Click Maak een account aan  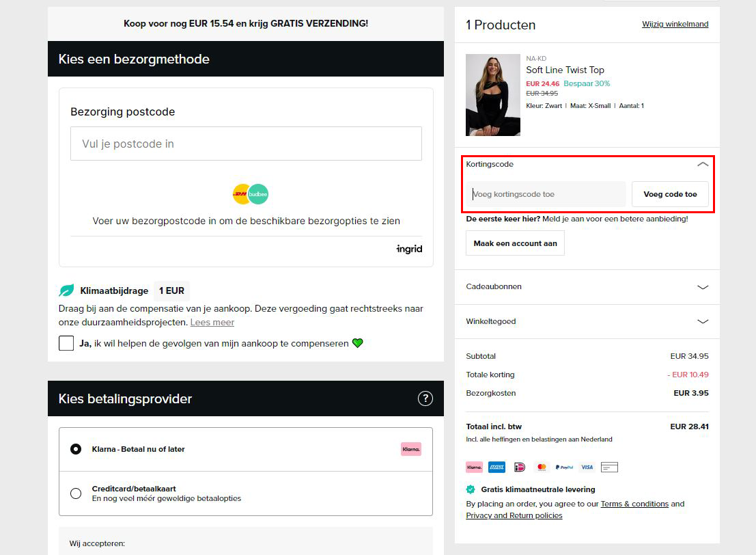515,243
